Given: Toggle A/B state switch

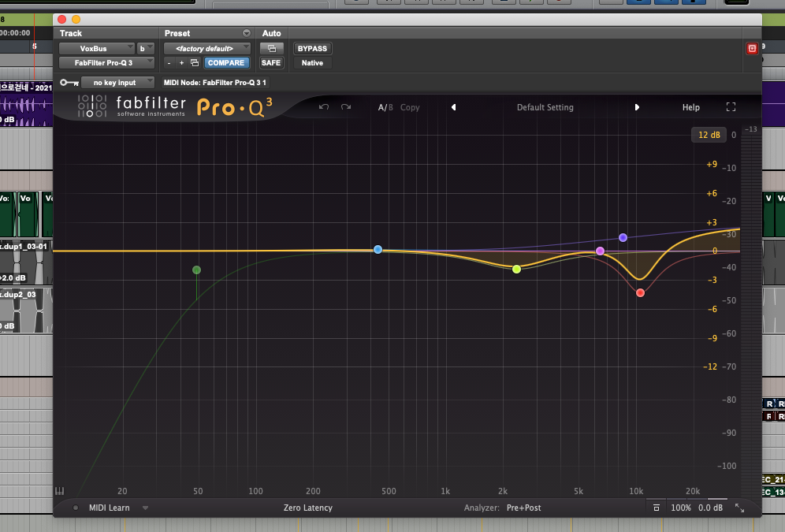Looking at the screenshot, I should [385, 107].
